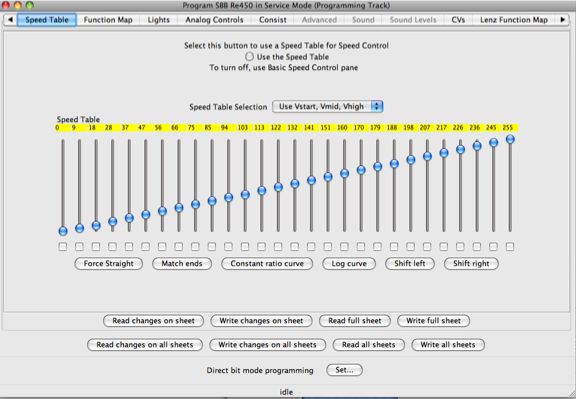This screenshot has width=576, height=399.
Task: Tick the checkbox under the 207 slider
Action: tap(427, 247)
